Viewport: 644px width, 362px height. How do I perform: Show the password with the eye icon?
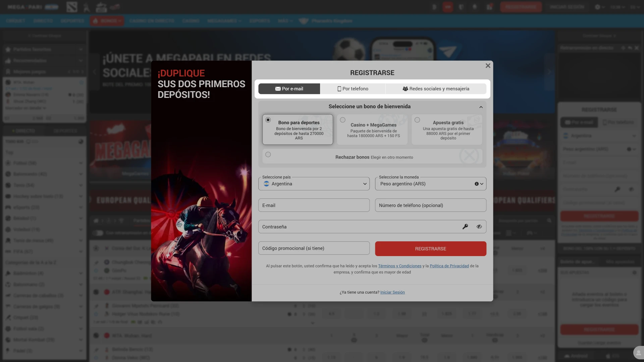coord(479,226)
